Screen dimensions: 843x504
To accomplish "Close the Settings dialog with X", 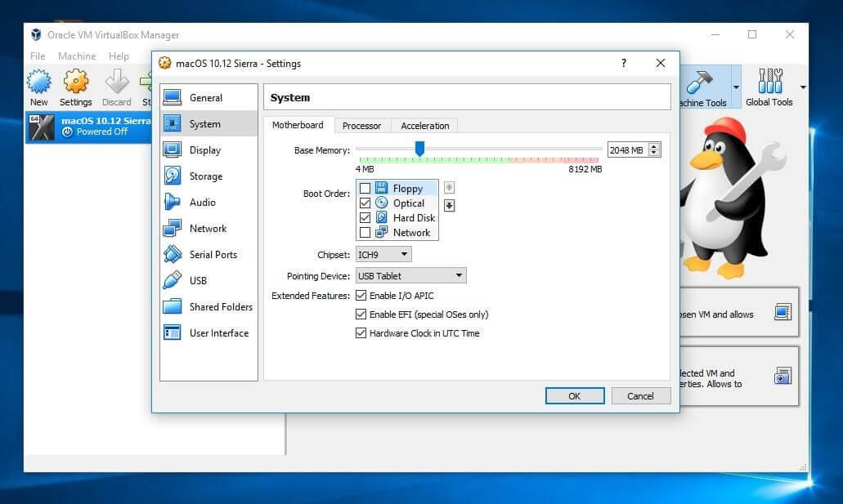I will tap(661, 64).
